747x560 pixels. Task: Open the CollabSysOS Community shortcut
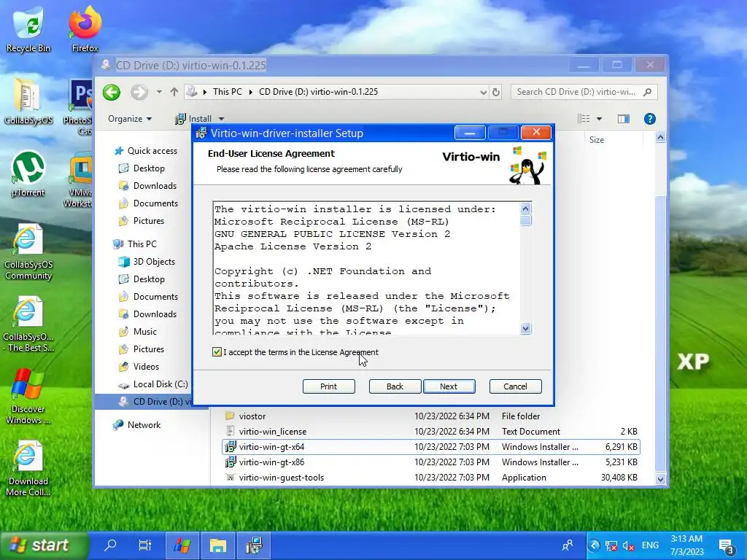[x=28, y=252]
